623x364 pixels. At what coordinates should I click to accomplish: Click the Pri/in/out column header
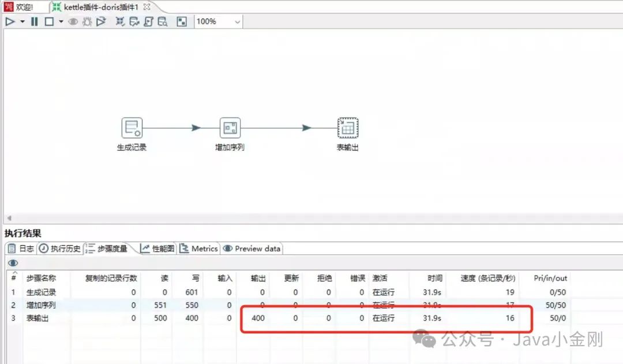pos(550,278)
